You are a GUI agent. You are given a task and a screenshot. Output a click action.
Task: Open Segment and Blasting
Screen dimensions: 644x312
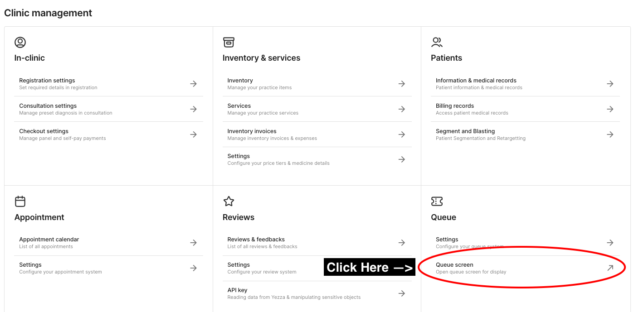coord(465,134)
